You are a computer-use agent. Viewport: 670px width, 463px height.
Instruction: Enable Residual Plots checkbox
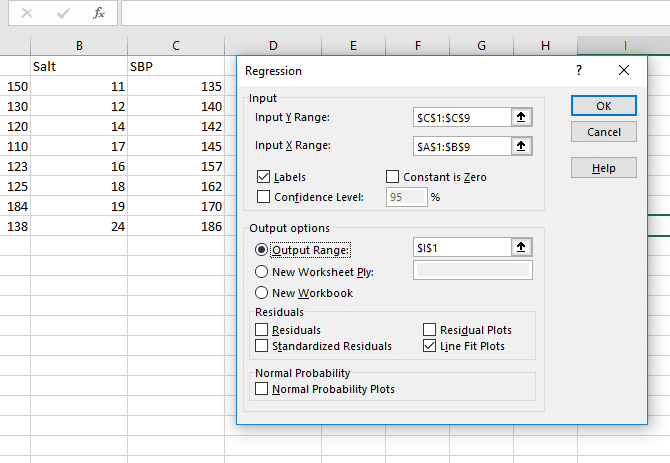(429, 329)
